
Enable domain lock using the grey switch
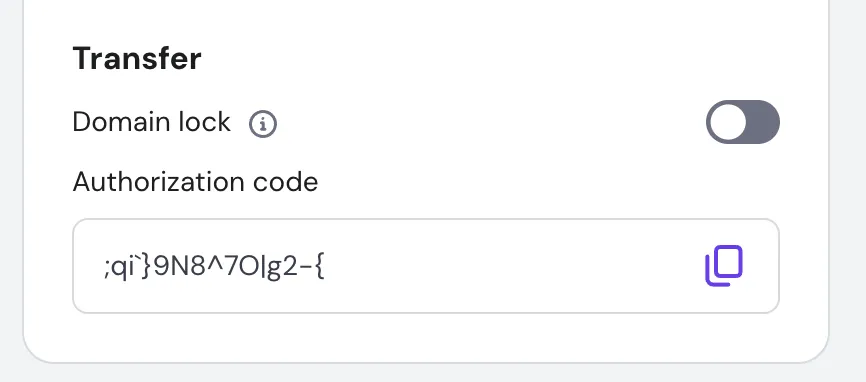click(x=743, y=122)
